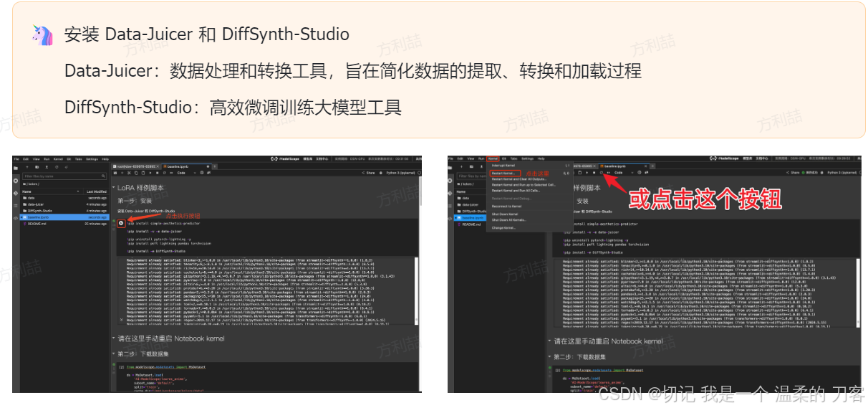868x408 pixels.
Task: Click the left JupyterLab screenshot thumbnail
Action: pyautogui.click(x=217, y=273)
